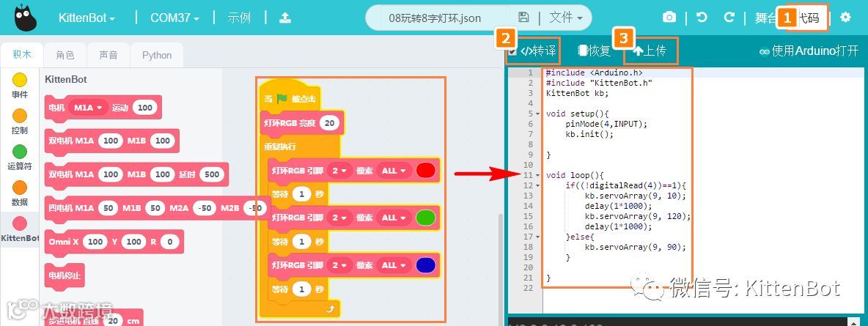Click brightness value 20 in 灯环RGB 亮度 block
This screenshot has width=868, height=326.
(329, 123)
